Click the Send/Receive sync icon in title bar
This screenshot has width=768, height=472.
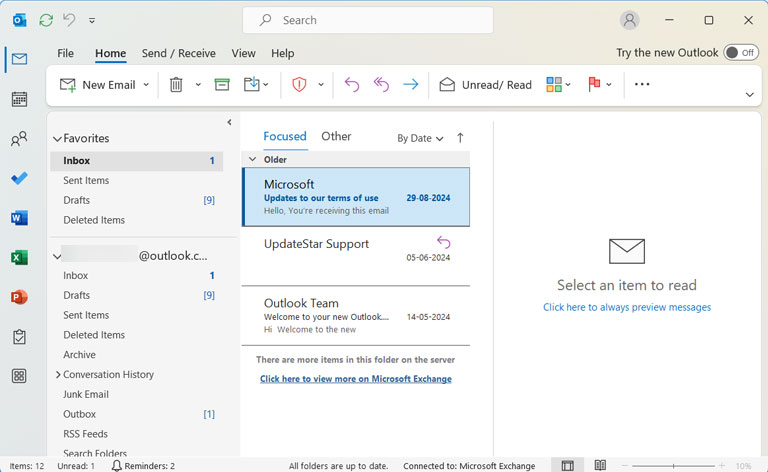pyautogui.click(x=46, y=20)
